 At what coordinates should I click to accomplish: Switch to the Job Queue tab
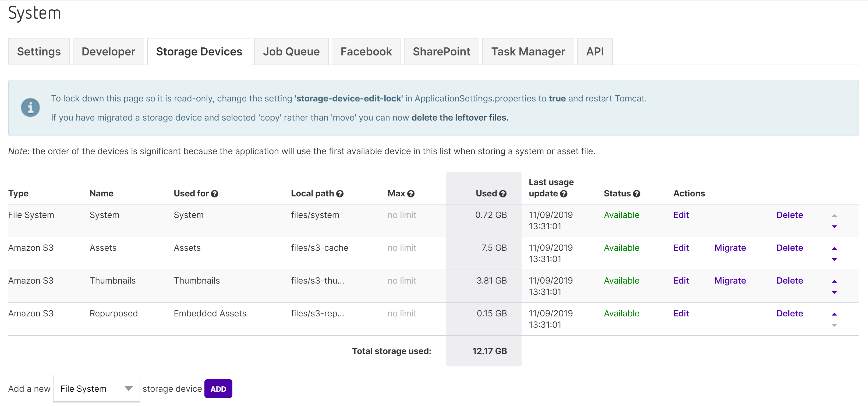point(291,52)
